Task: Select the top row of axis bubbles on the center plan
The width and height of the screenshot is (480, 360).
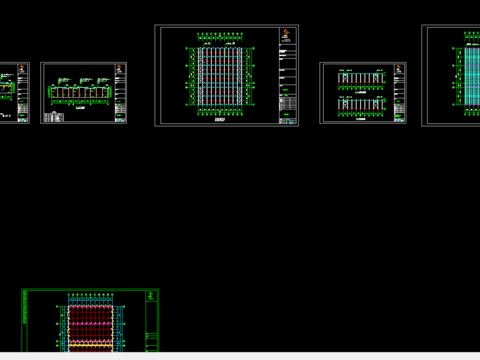Action: 220,34
